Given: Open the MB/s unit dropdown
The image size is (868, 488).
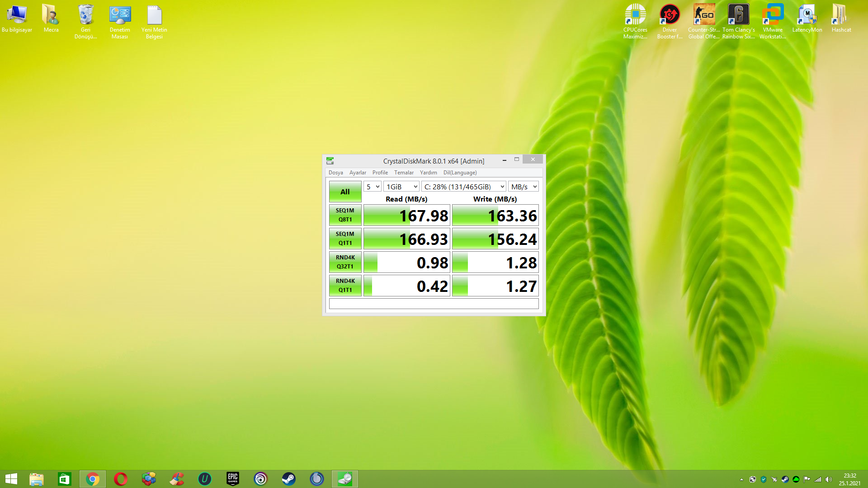Looking at the screenshot, I should 524,187.
